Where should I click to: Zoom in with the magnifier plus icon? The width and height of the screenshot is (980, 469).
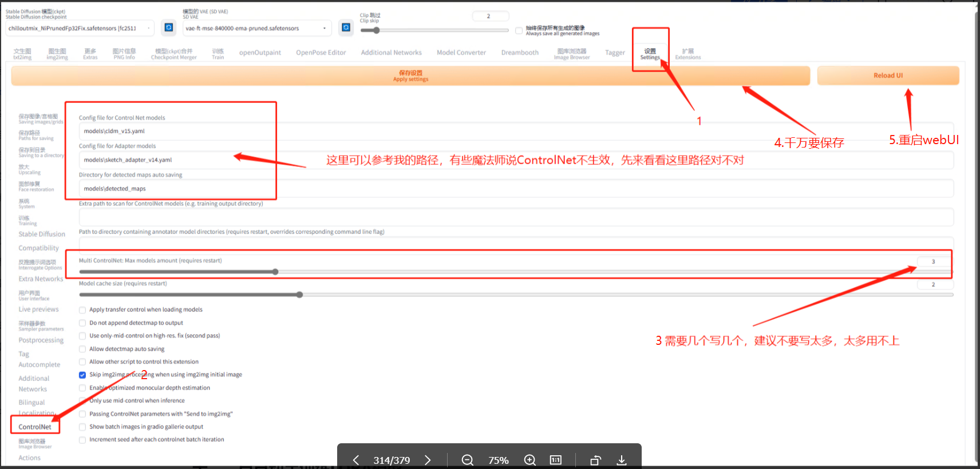pos(530,460)
